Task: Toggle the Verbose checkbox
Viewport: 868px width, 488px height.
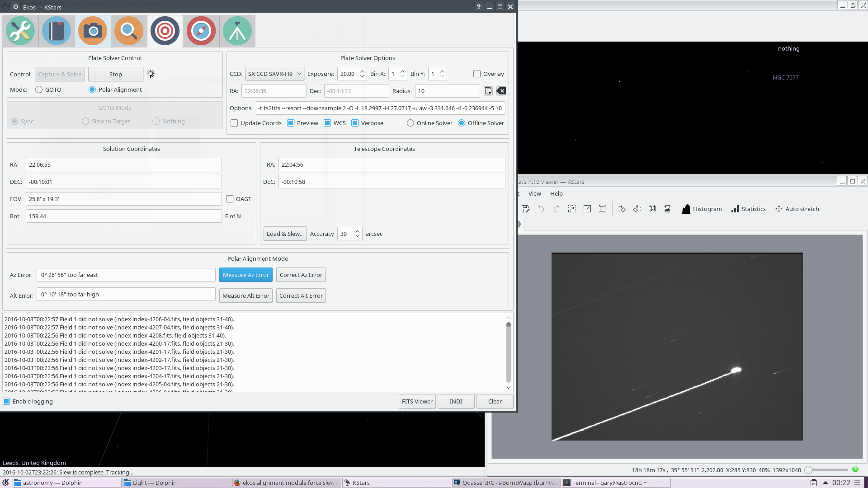Action: (x=355, y=123)
